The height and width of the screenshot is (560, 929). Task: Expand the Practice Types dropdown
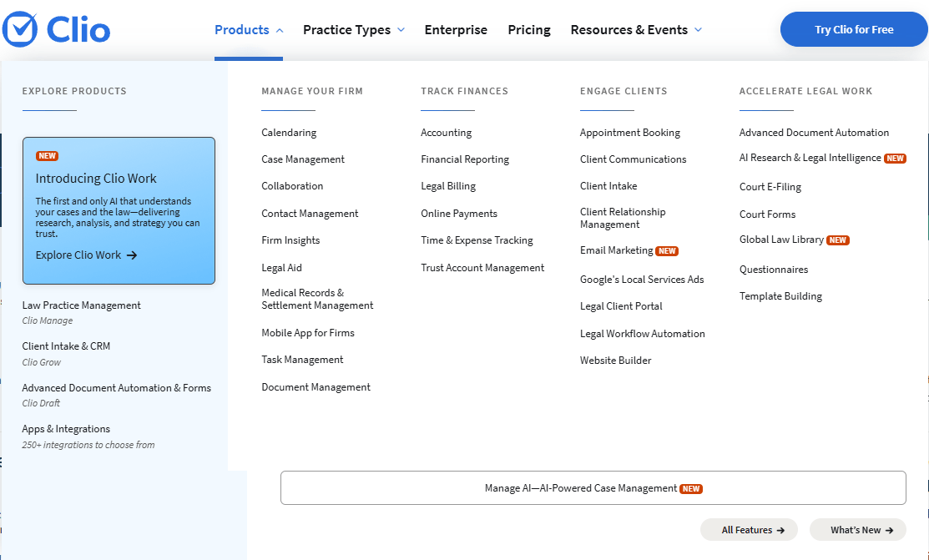click(354, 30)
